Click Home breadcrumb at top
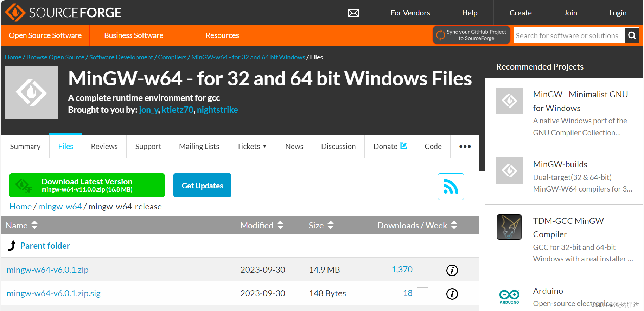This screenshot has height=311, width=644. 13,57
